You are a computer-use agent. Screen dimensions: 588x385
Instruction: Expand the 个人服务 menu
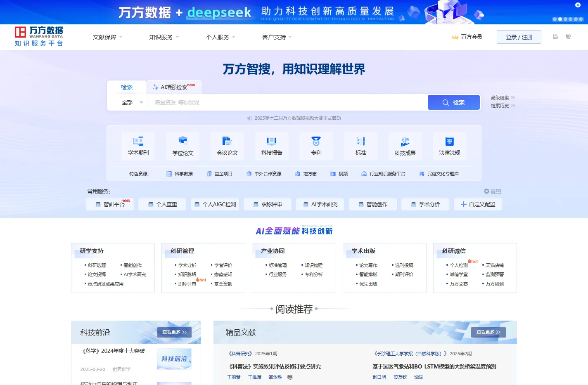(220, 37)
